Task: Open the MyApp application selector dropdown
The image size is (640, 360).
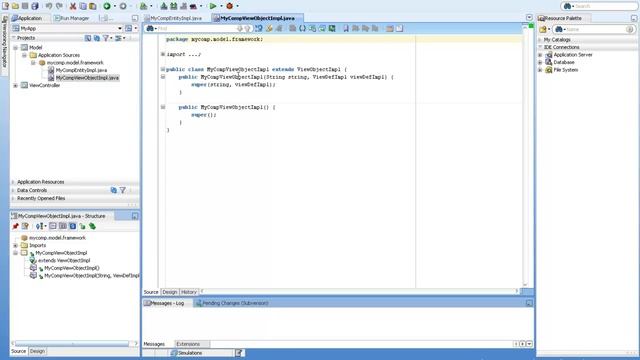Action: click(x=120, y=29)
